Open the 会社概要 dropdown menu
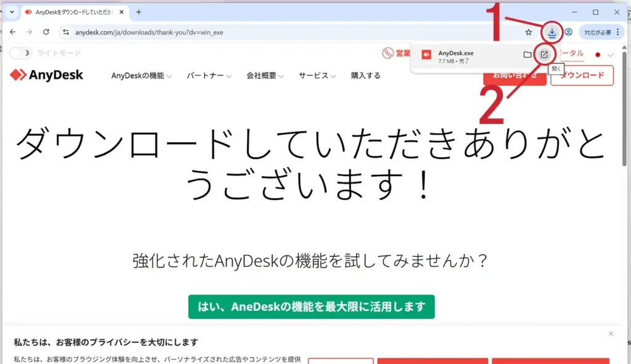This screenshot has height=364, width=631. pyautogui.click(x=265, y=76)
